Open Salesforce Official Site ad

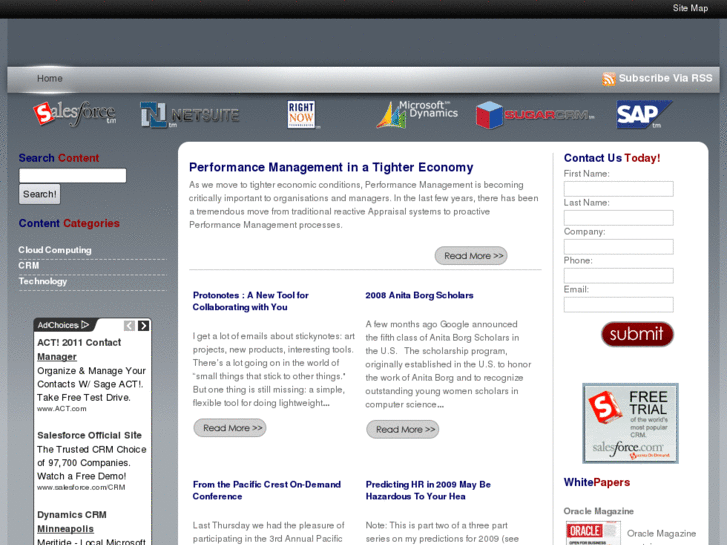(89, 435)
